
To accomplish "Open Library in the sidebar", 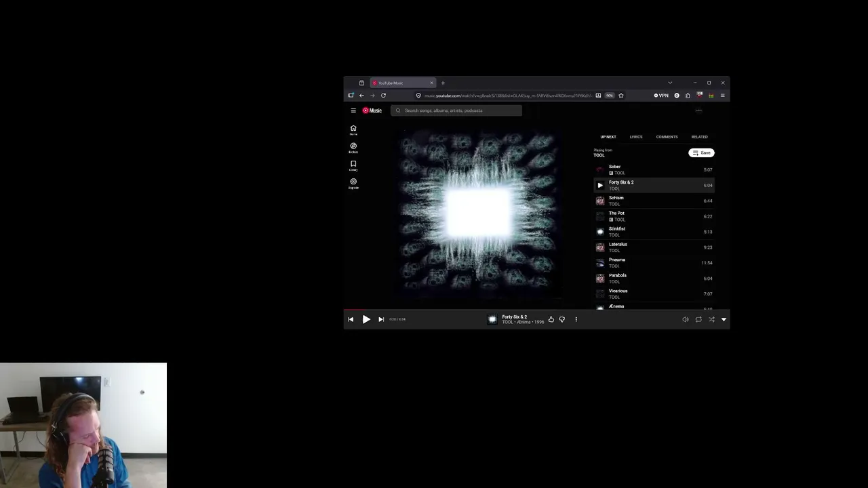I will point(353,165).
